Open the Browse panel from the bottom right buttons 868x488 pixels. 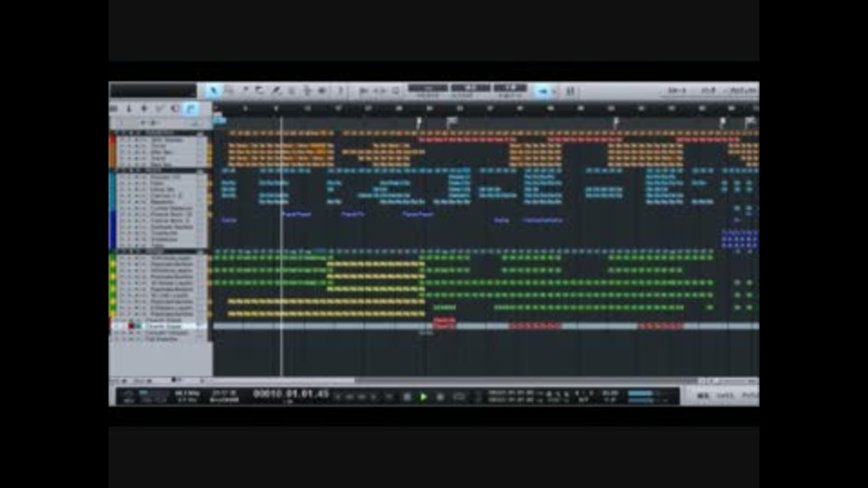(750, 396)
